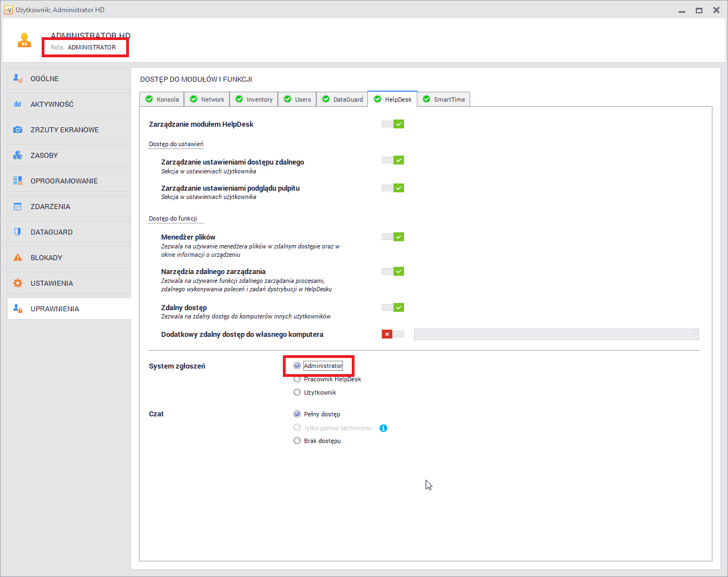Click the user avatar icon in header
Image resolution: width=728 pixels, height=577 pixels.
24,41
